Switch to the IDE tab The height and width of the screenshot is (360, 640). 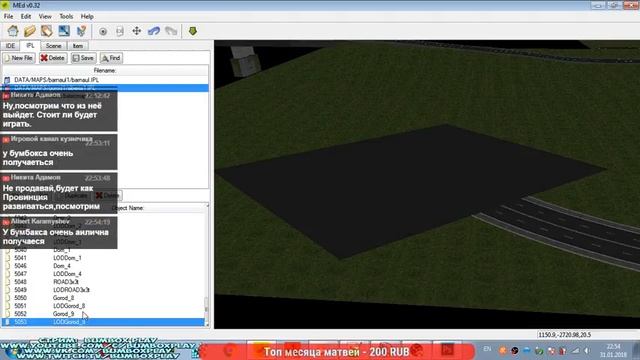click(x=10, y=46)
